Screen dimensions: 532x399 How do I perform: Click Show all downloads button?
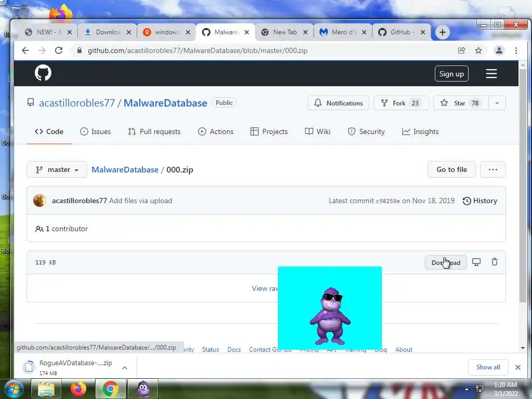(x=488, y=367)
